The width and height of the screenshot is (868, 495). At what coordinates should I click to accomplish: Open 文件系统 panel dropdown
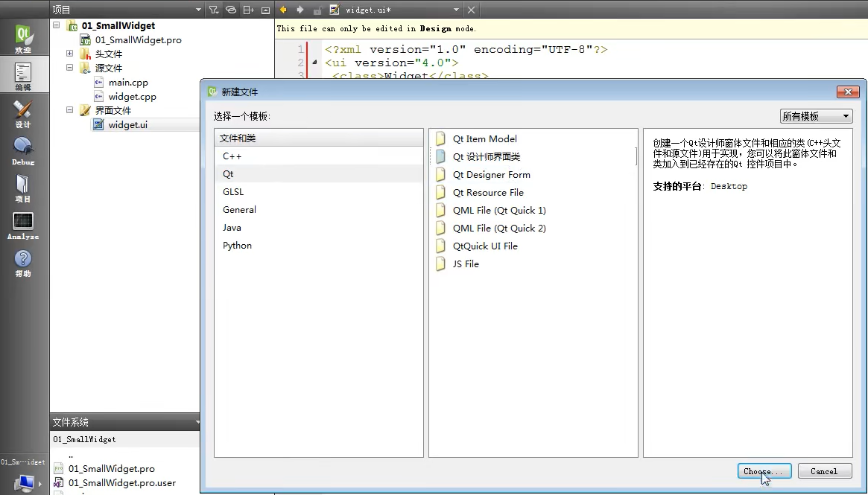click(x=197, y=422)
